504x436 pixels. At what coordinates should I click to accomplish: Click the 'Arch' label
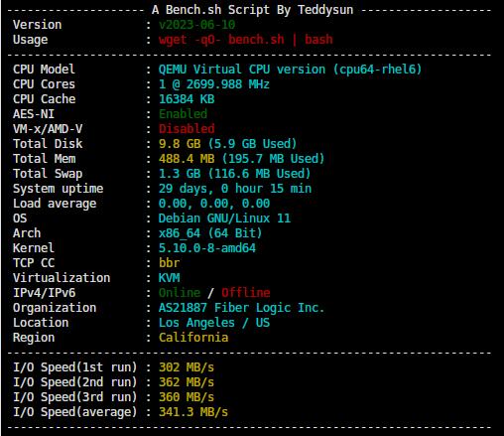point(27,233)
